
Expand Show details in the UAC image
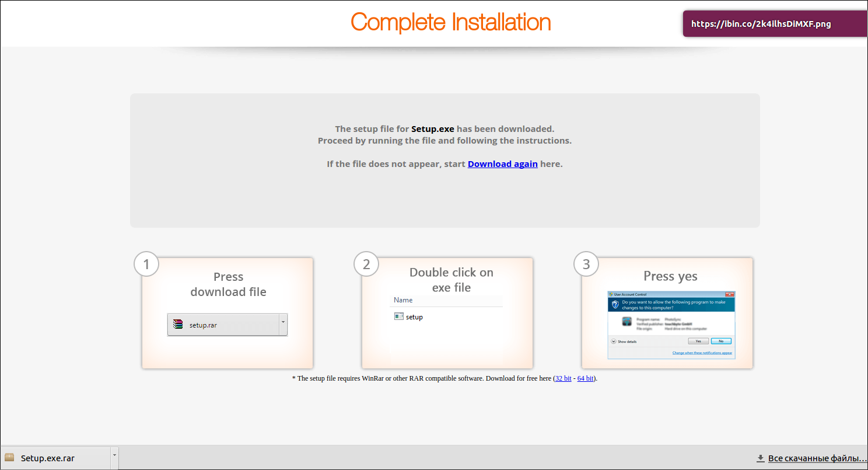pyautogui.click(x=624, y=342)
